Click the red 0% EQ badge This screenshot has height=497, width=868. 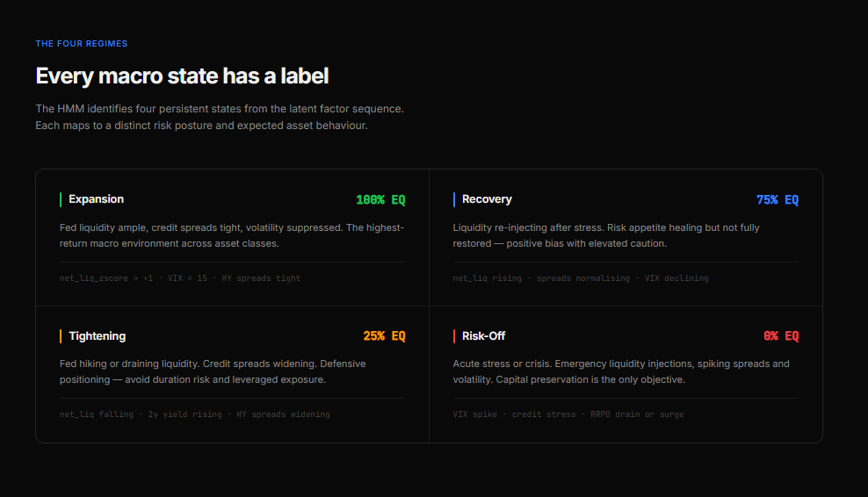781,336
